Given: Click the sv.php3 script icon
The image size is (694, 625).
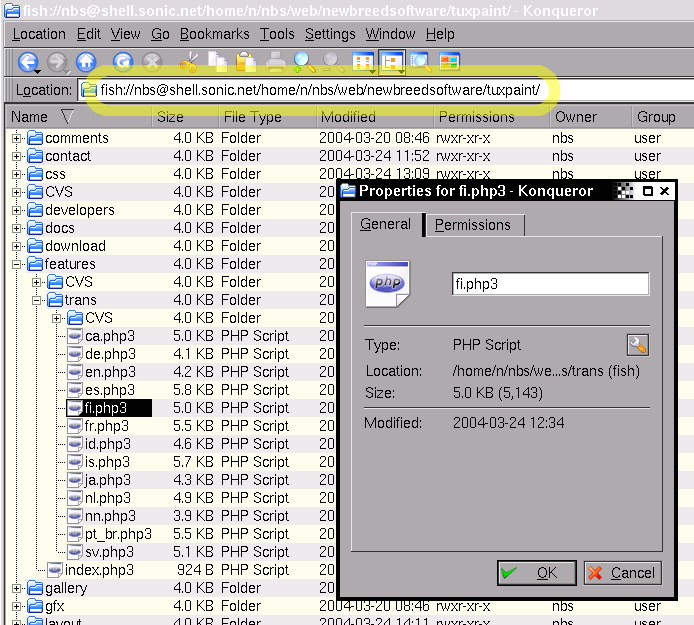Looking at the screenshot, I should 75,552.
